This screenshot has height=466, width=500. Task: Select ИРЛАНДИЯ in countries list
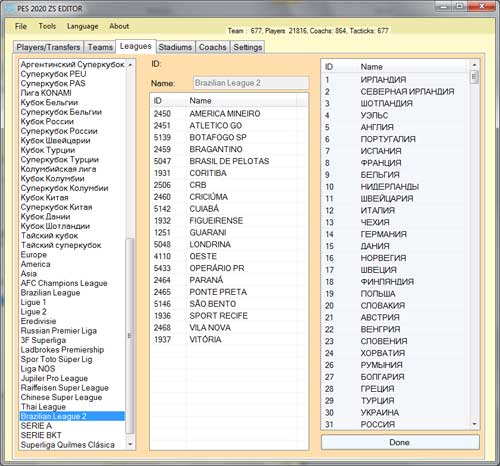click(396, 80)
